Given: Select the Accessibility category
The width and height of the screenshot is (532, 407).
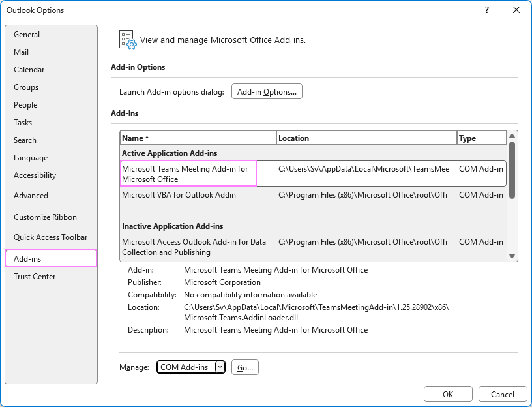Looking at the screenshot, I should point(35,175).
